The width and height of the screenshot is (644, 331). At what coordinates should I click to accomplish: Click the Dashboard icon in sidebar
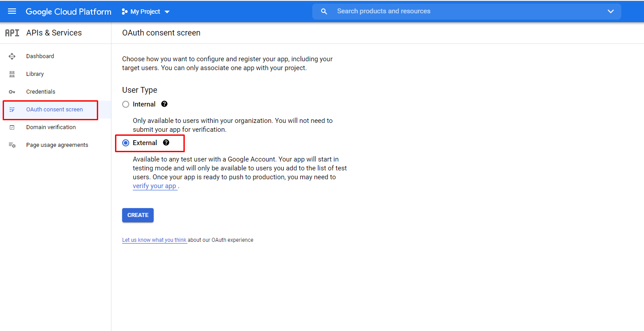coord(12,56)
